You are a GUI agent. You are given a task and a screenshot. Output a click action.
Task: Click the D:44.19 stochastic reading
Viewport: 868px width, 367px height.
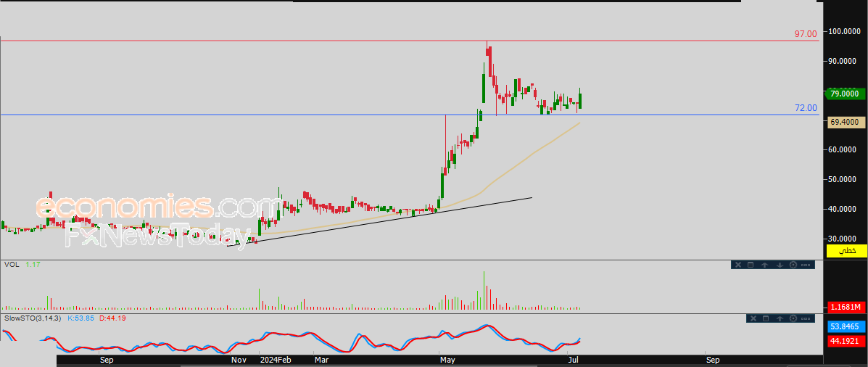pos(112,318)
